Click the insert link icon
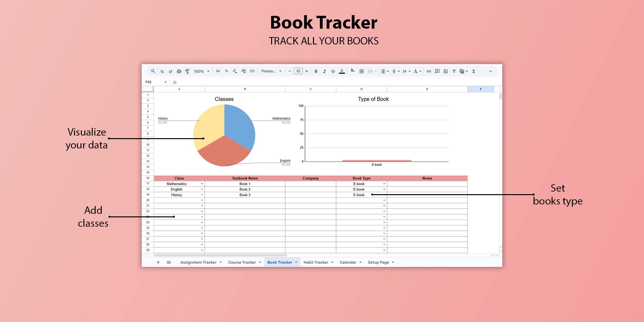644x322 pixels. point(429,71)
